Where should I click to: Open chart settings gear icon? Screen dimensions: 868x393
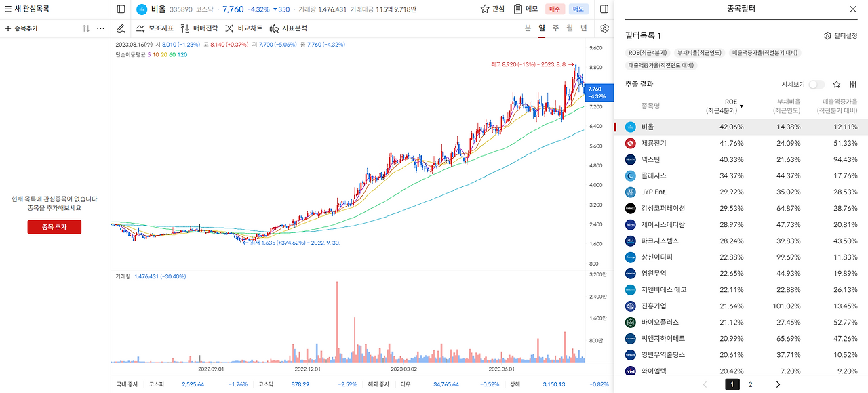pyautogui.click(x=604, y=28)
